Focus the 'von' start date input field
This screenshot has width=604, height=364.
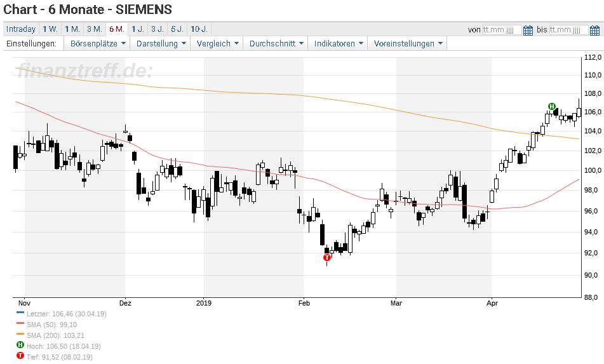click(502, 30)
